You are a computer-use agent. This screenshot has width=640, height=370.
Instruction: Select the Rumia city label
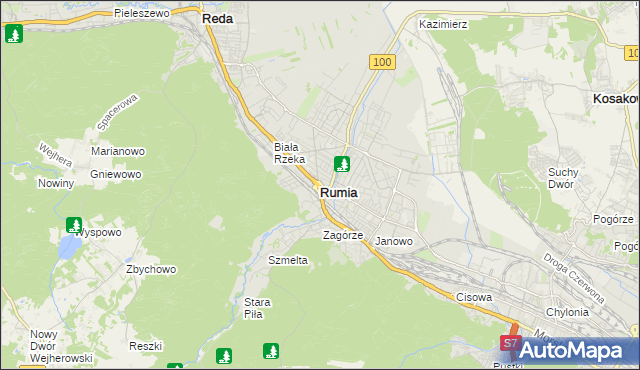click(339, 193)
